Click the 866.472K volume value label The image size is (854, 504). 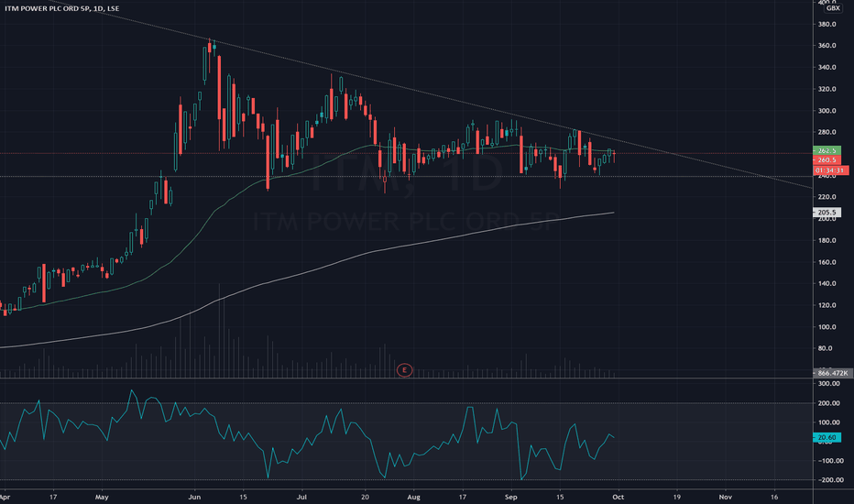pos(833,373)
